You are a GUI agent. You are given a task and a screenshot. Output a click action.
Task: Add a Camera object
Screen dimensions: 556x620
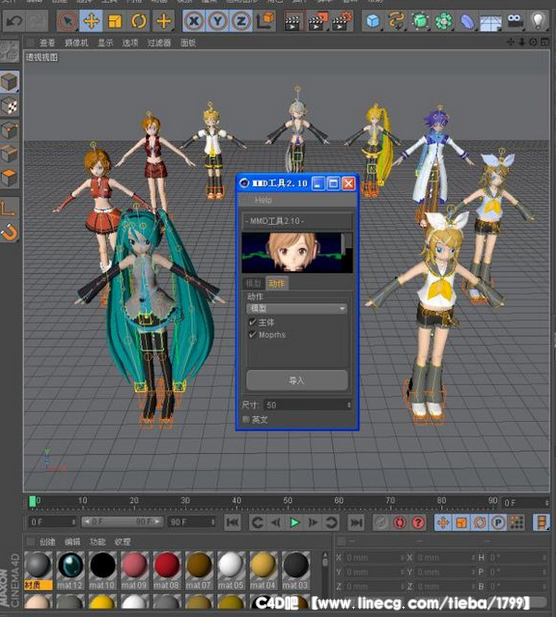point(514,21)
